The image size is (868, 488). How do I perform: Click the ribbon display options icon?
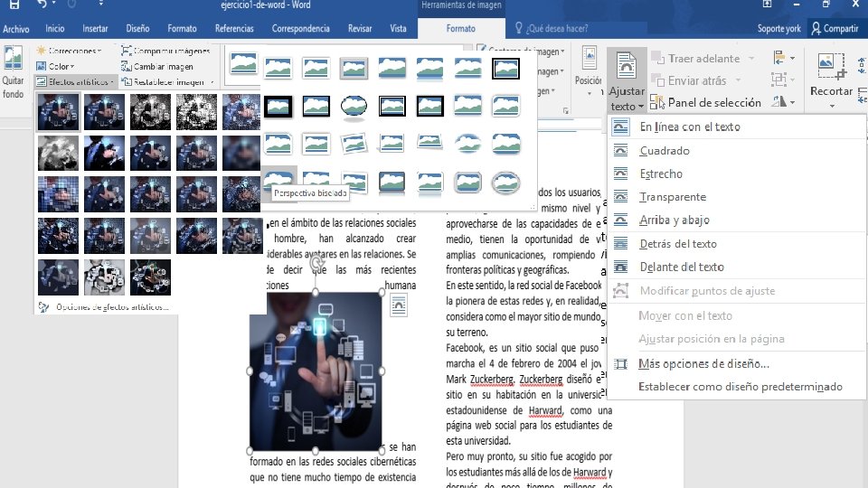[x=768, y=5]
